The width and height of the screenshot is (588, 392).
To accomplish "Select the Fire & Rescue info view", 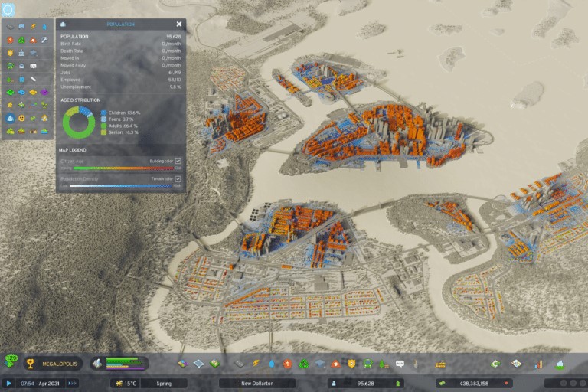I will coord(34,40).
